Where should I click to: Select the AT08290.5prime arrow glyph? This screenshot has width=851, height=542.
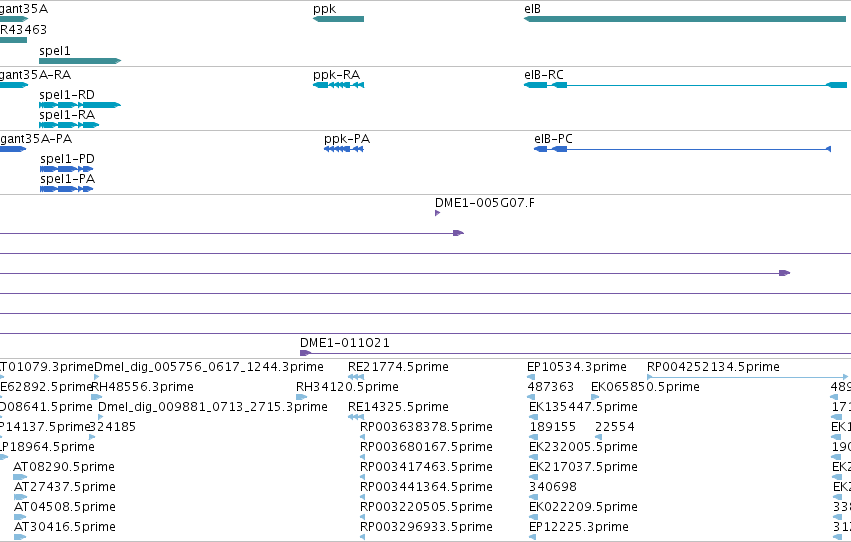coord(20,477)
